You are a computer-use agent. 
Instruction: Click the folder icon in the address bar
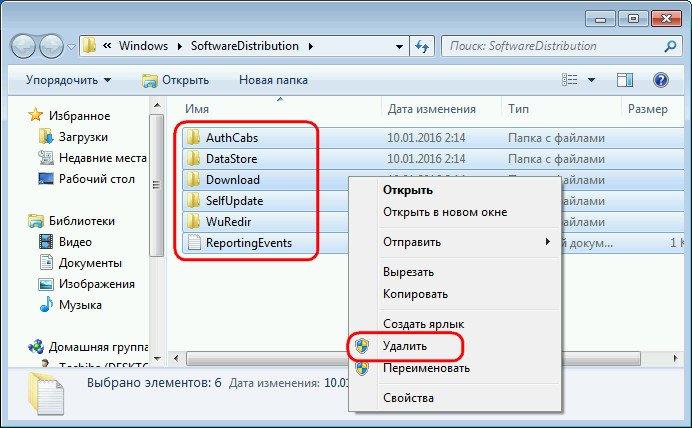tap(89, 45)
